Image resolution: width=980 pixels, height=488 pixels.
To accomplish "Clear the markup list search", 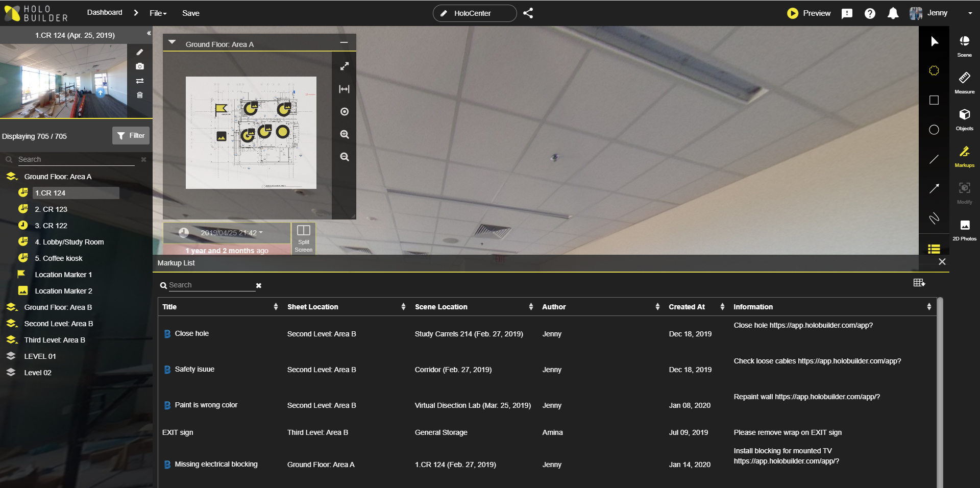I will coord(259,286).
